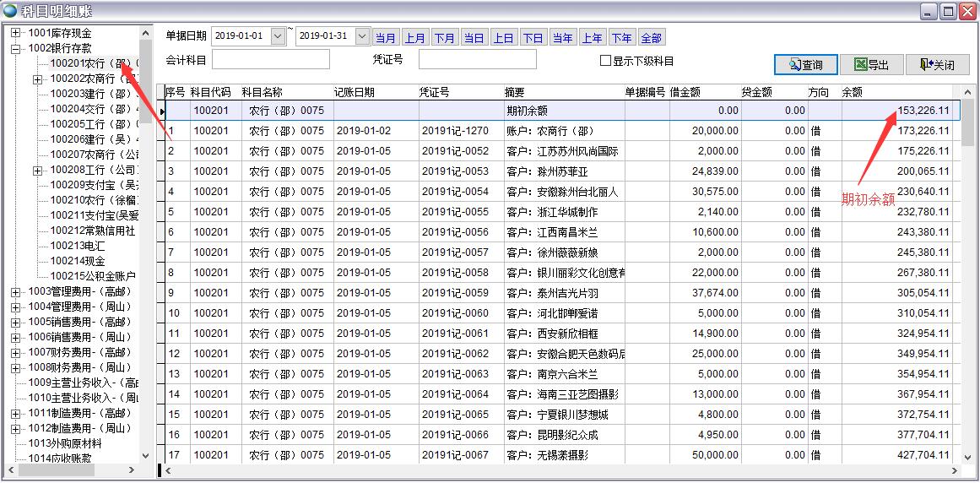Image resolution: width=980 pixels, height=483 pixels.
Task: Collapse the 1002银行存款 tree node
Action: click(x=15, y=49)
